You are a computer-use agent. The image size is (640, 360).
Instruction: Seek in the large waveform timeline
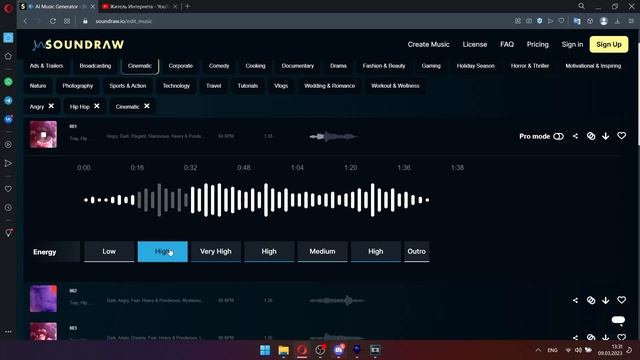point(256,200)
